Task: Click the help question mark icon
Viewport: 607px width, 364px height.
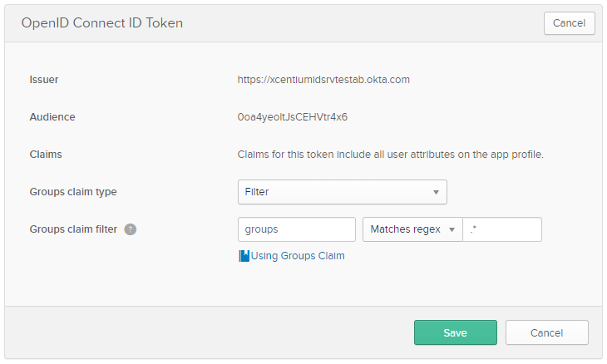Action: point(130,229)
